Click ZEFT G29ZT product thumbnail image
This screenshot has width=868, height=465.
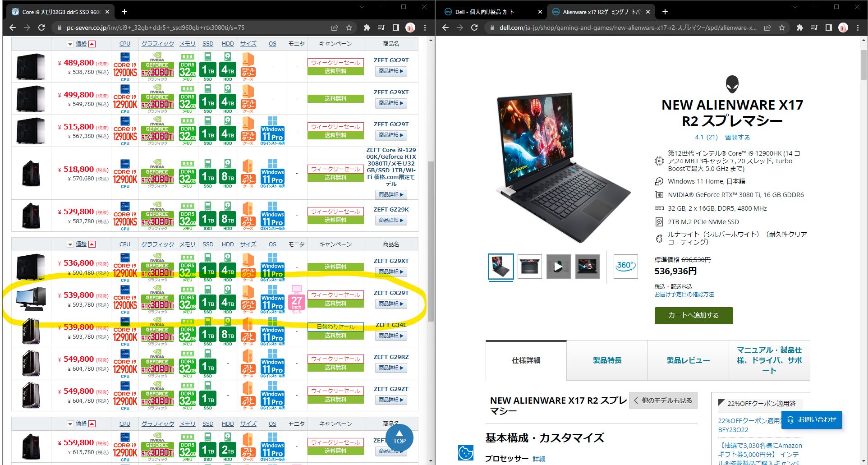coord(31,395)
